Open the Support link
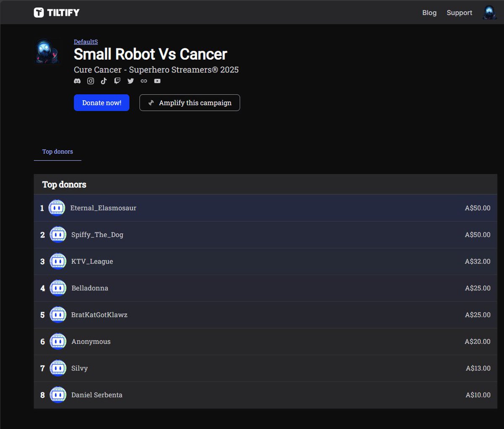This screenshot has height=429, width=504. 459,13
